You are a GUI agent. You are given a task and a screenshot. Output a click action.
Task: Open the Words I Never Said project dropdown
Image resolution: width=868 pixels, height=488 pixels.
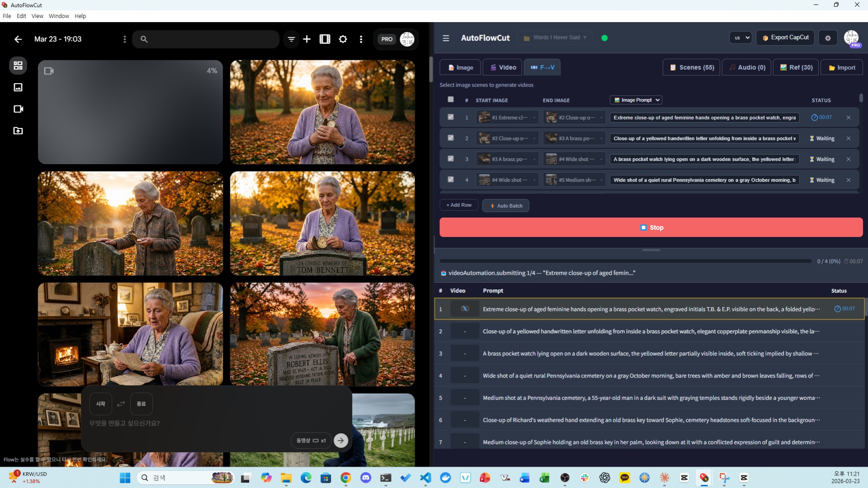point(556,38)
